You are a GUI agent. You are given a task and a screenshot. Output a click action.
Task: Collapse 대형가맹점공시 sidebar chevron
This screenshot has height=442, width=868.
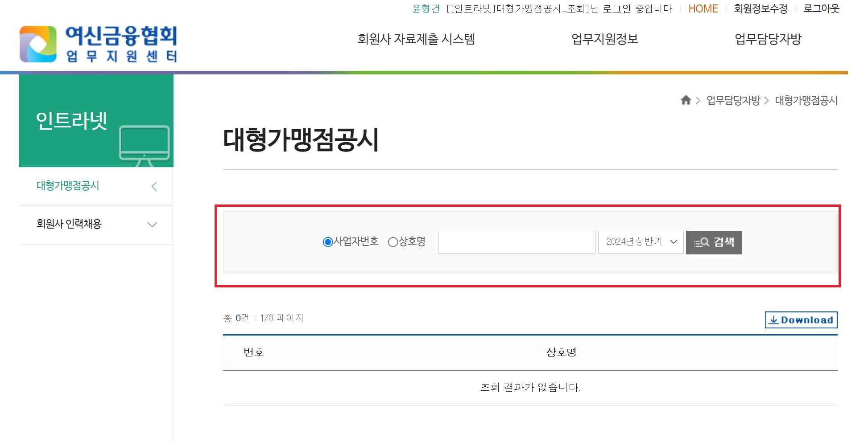pos(154,186)
